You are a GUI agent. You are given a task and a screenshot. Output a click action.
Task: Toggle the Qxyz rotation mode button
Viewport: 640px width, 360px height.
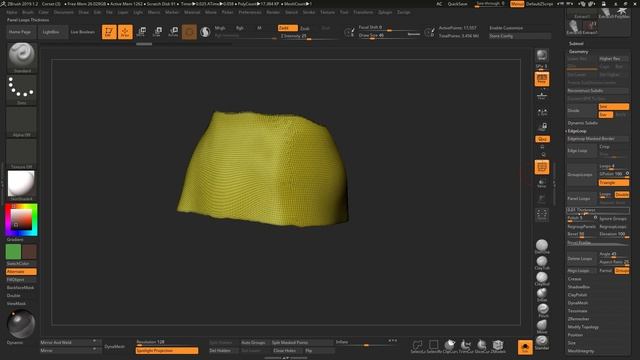click(x=542, y=139)
